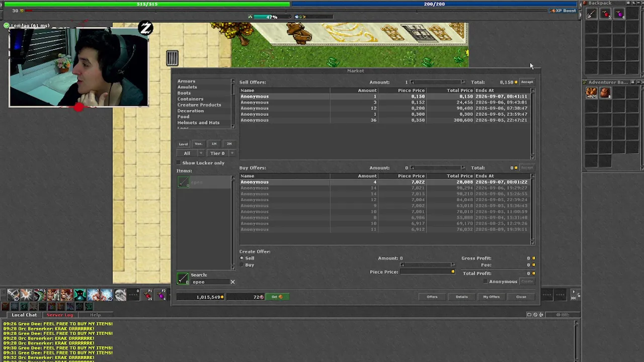Click the epee item preview beside Search
Image resolution: width=644 pixels, height=362 pixels.
(183, 278)
